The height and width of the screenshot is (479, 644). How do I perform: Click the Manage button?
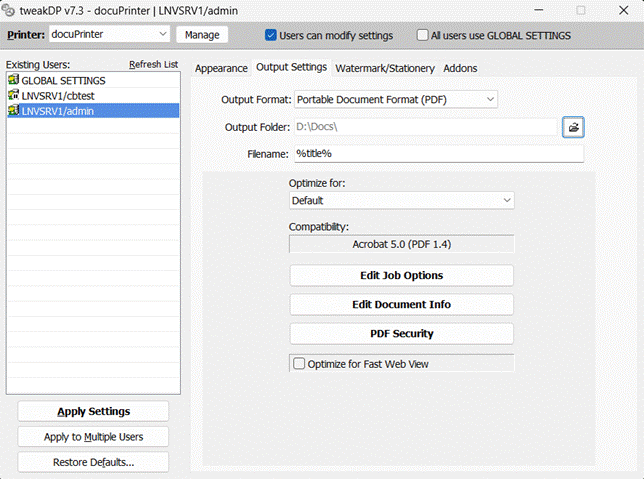coord(201,34)
